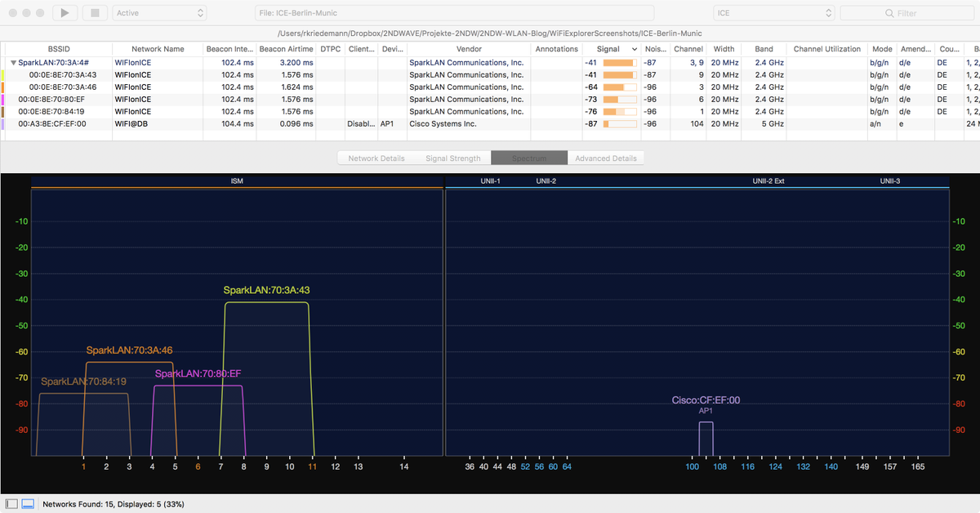Click lavender color swatch for 00:A3:8E:CF:EF:00

[3, 123]
